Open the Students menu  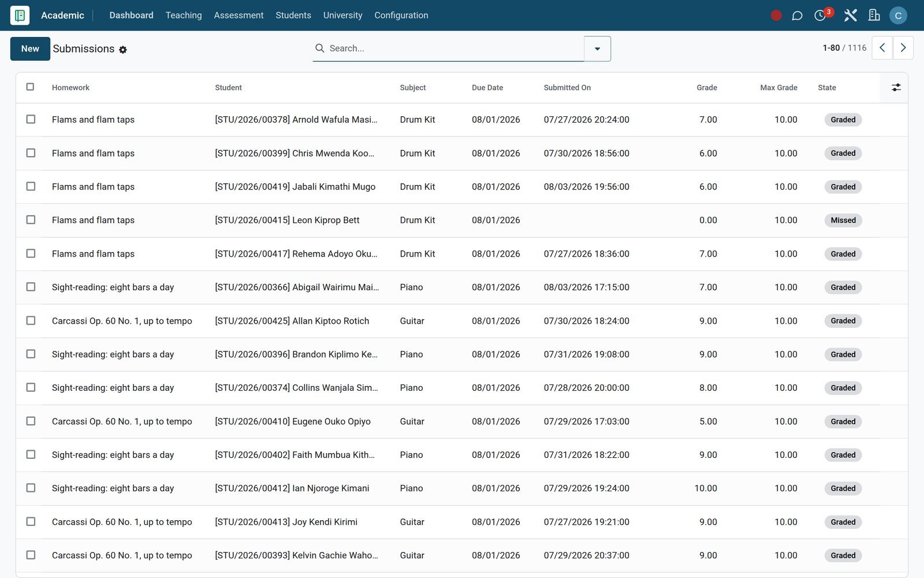pos(293,16)
